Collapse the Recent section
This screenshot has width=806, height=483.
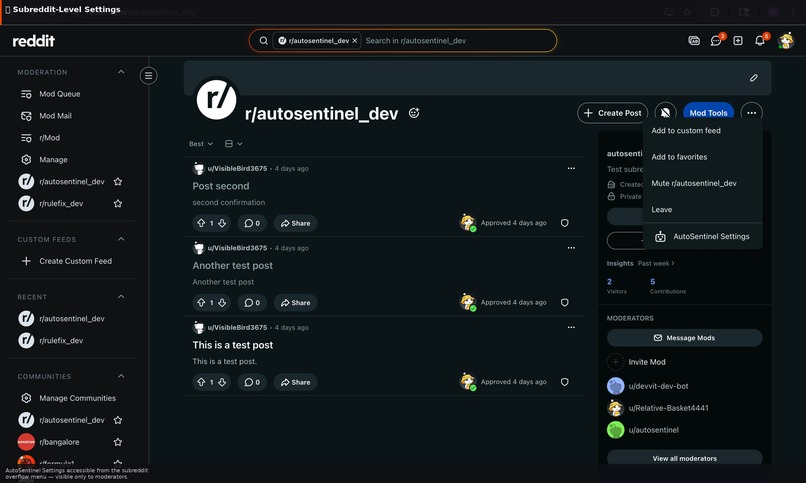click(x=121, y=296)
